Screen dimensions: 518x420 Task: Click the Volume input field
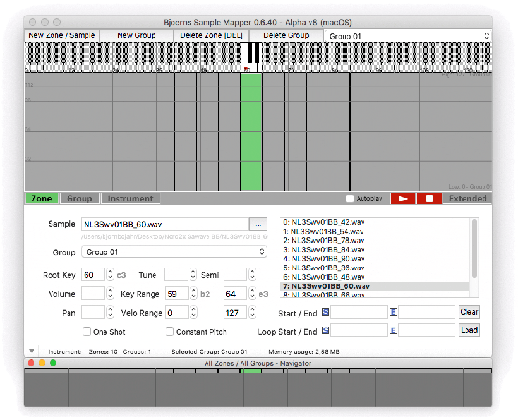(93, 293)
